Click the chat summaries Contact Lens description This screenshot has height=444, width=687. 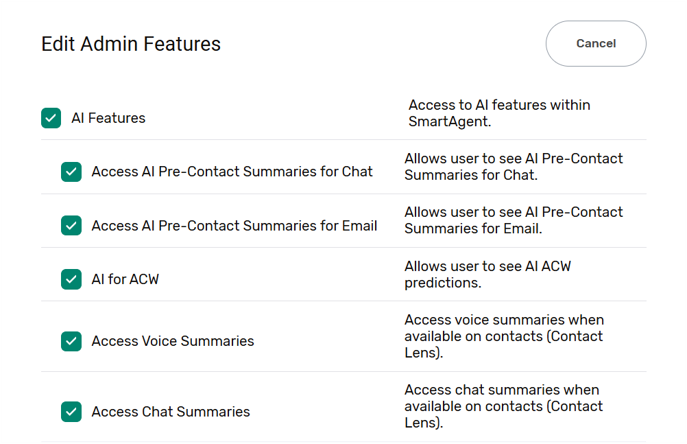point(503,406)
